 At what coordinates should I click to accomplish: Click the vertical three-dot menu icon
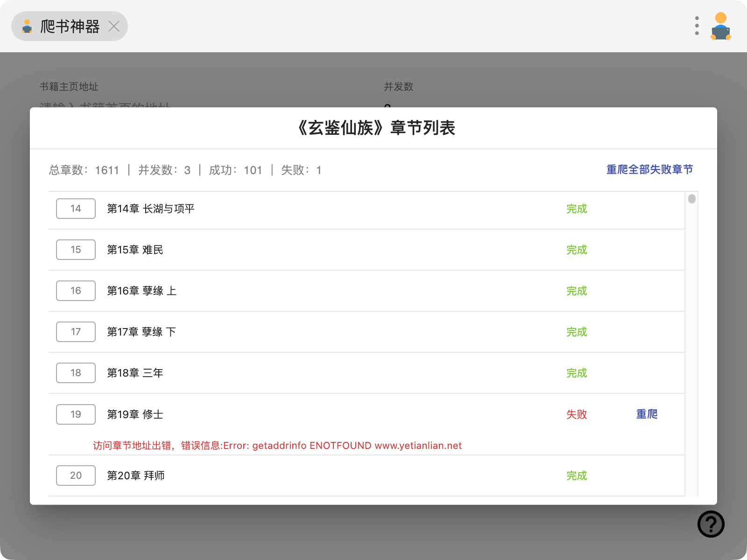point(697,26)
